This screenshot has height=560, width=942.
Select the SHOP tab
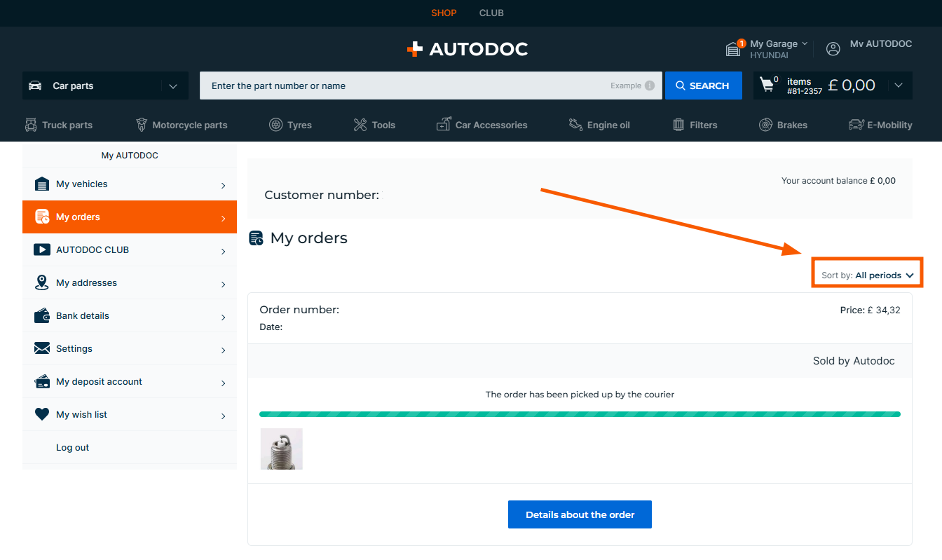click(x=444, y=13)
